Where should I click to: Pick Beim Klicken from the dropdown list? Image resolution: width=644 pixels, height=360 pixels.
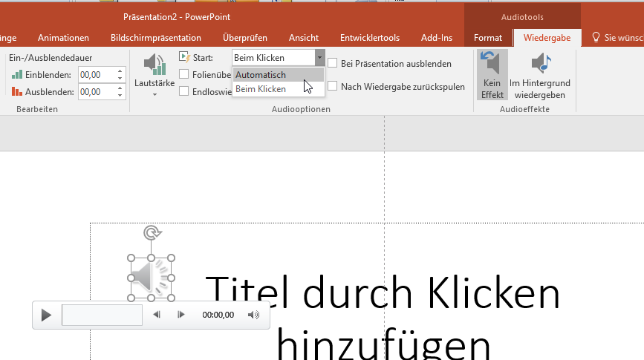pyautogui.click(x=279, y=89)
